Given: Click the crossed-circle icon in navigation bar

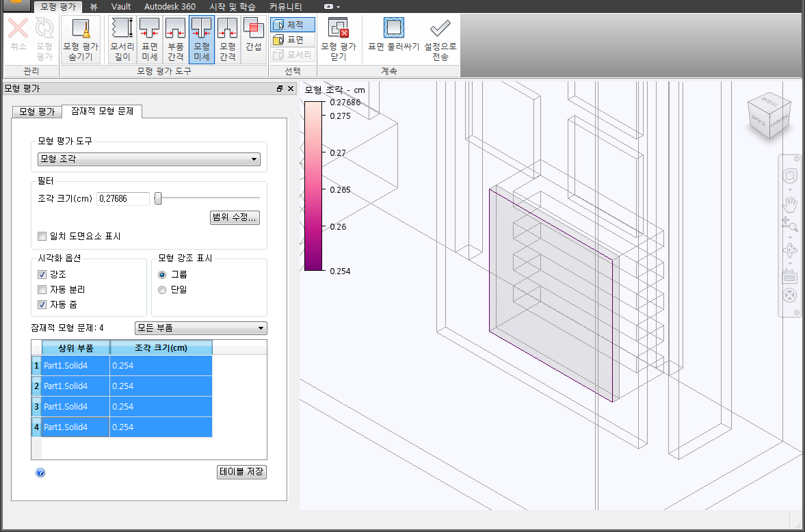Looking at the screenshot, I should tap(789, 295).
